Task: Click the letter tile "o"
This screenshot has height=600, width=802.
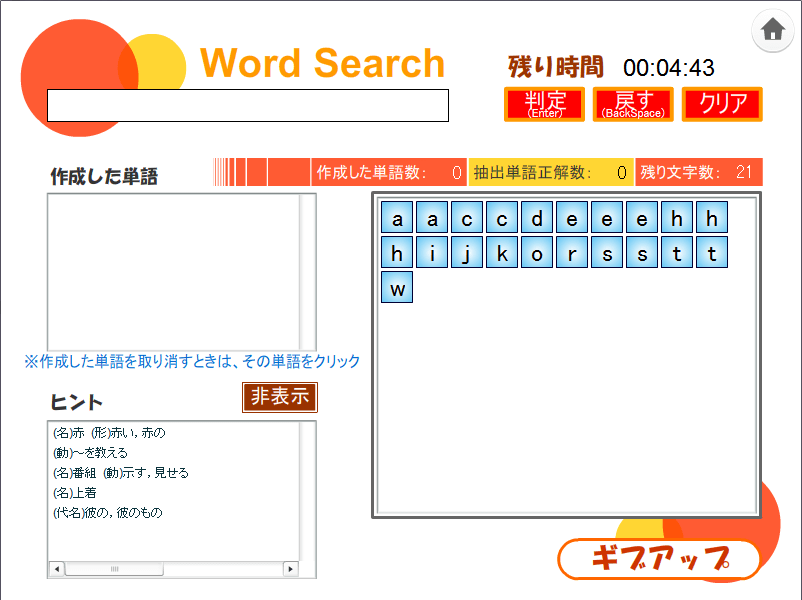Action: [537, 252]
